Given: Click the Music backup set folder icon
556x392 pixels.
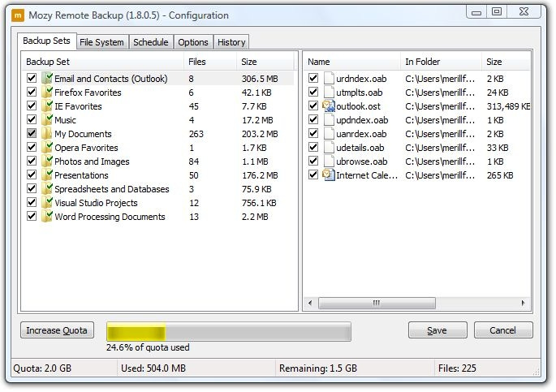Looking at the screenshot, I should (x=47, y=120).
